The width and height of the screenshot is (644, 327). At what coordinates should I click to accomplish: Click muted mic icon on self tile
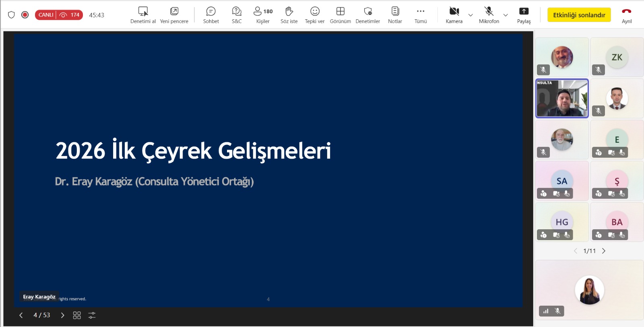pyautogui.click(x=557, y=311)
